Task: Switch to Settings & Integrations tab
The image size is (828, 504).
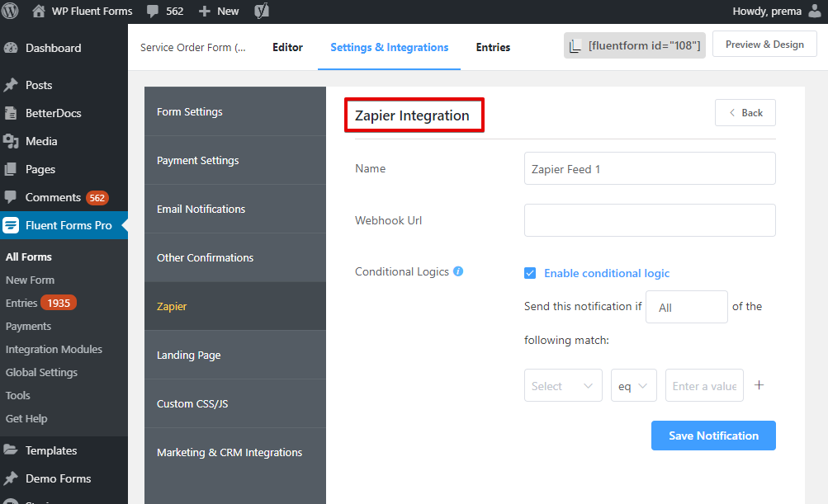Action: tap(389, 48)
